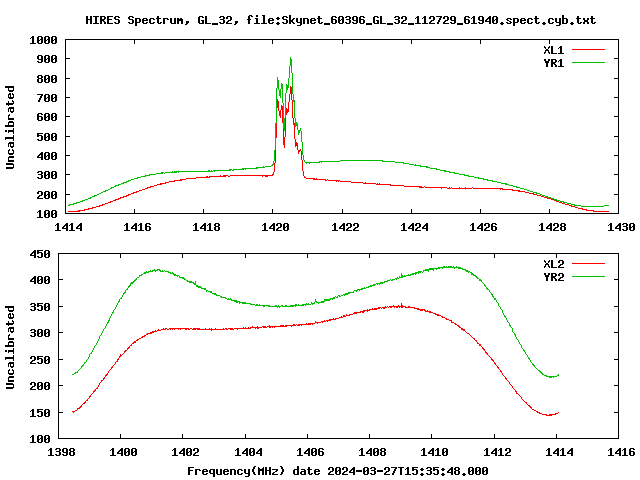Click the top plot's Uncalibrated axis label
The image size is (640, 480).
(x=11, y=127)
